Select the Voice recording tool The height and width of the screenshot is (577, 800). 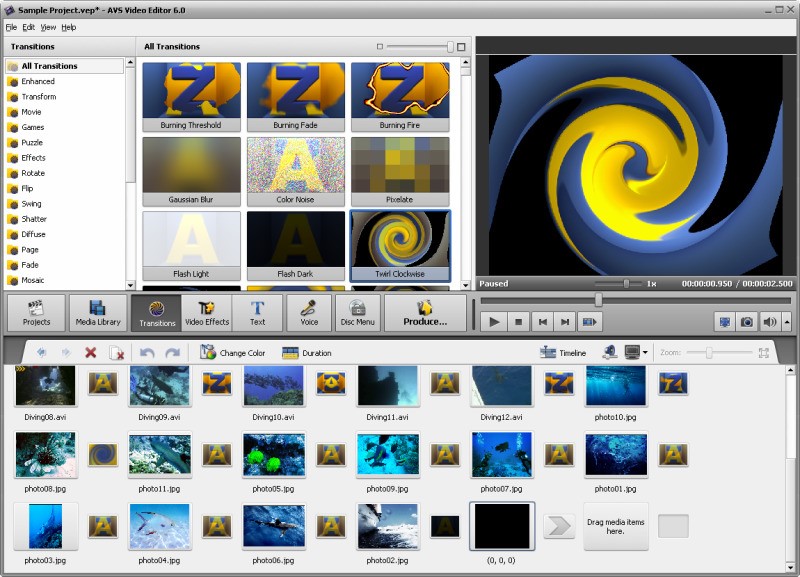308,312
